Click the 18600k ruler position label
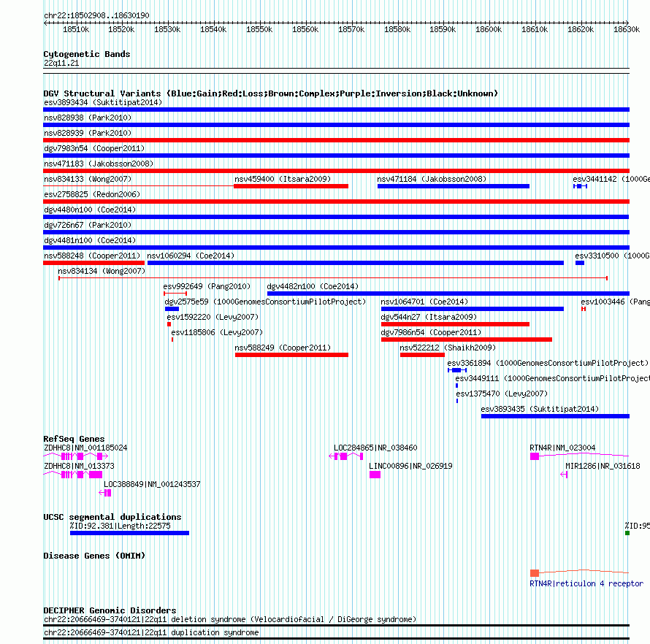 489,29
